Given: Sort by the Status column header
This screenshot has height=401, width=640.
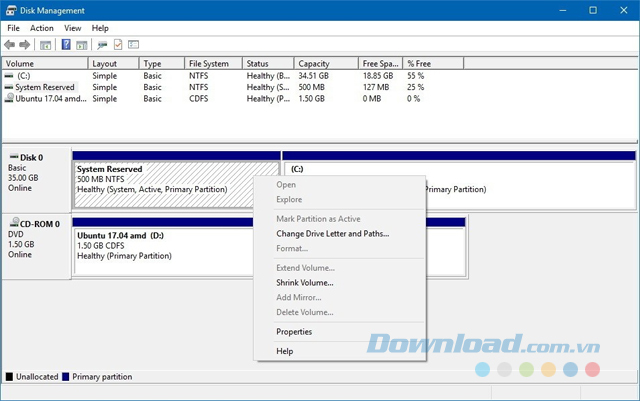Looking at the screenshot, I should [268, 63].
